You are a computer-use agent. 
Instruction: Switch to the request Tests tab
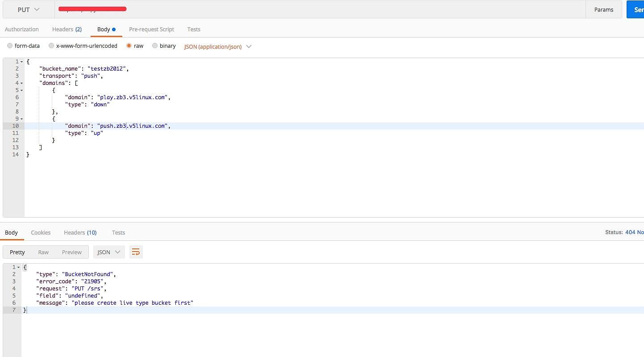[194, 29]
